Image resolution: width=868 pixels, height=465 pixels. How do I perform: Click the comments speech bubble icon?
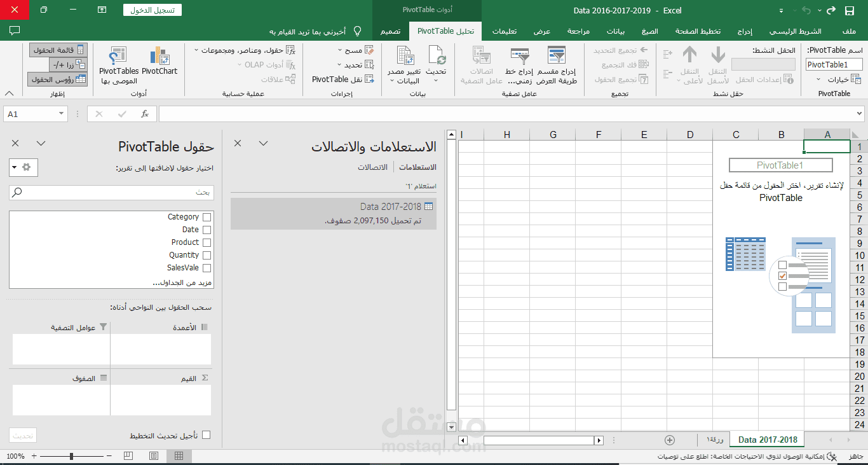click(15, 31)
